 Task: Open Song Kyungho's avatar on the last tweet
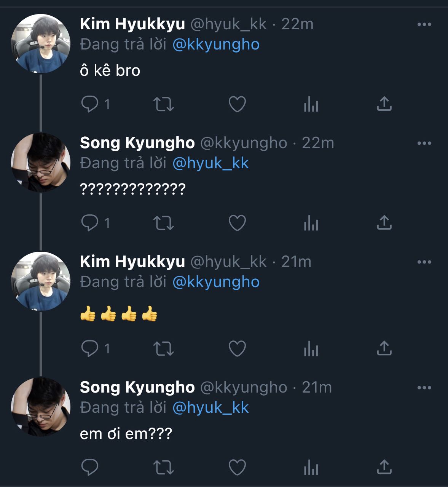pyautogui.click(x=41, y=407)
